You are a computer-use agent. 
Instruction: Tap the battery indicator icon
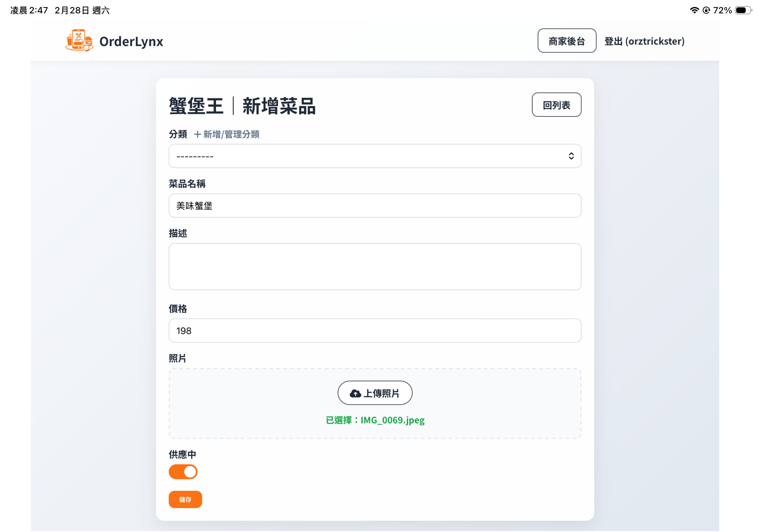743,10
